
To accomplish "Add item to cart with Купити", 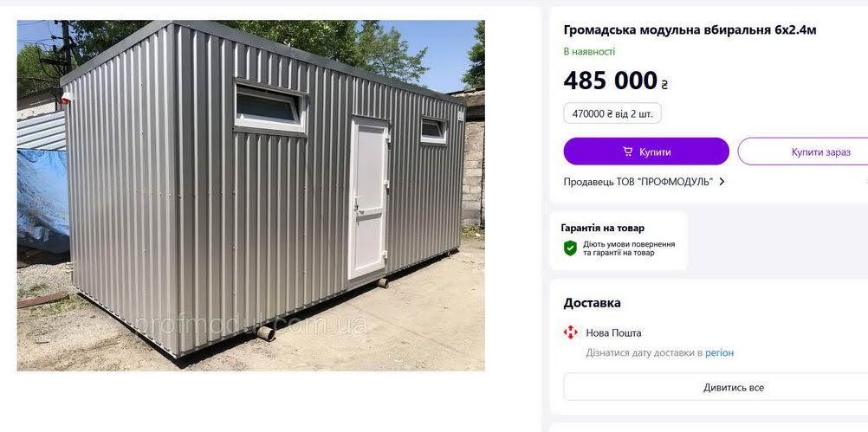I will click(x=646, y=152).
